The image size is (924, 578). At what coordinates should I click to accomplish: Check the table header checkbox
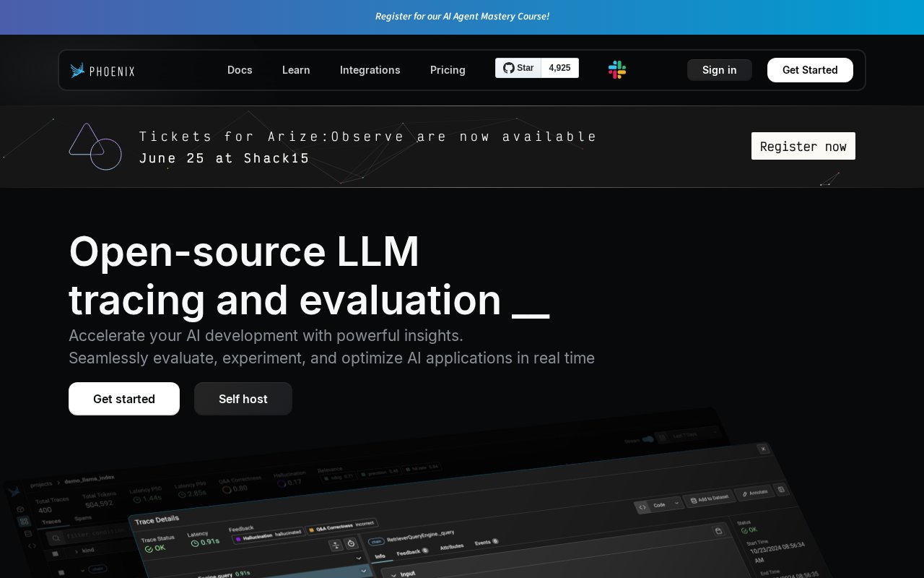(x=55, y=553)
